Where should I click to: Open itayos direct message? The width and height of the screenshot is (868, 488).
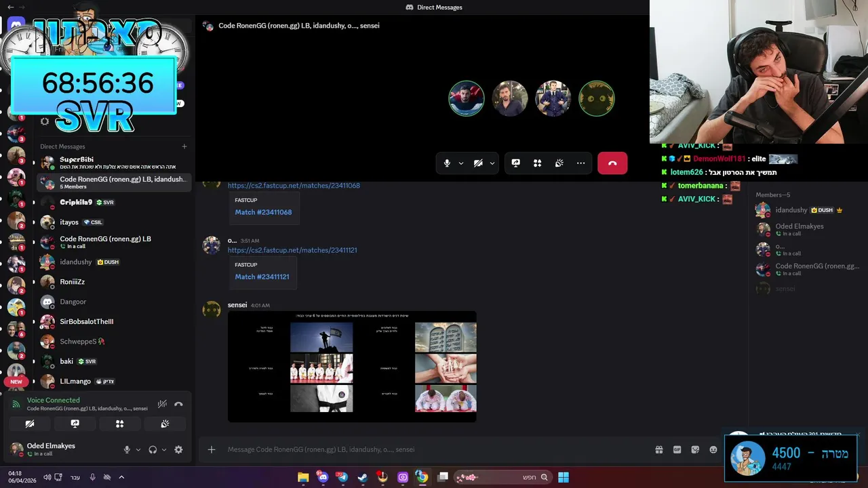(113, 222)
